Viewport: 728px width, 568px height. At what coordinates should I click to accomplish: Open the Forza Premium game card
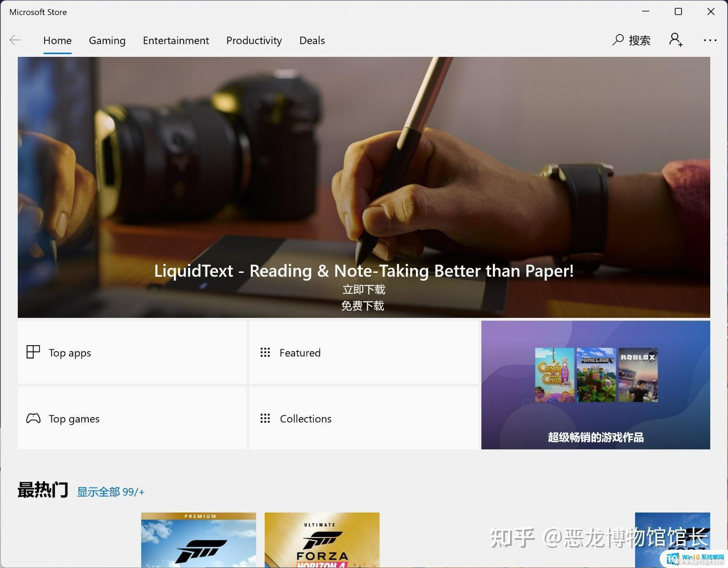(198, 540)
